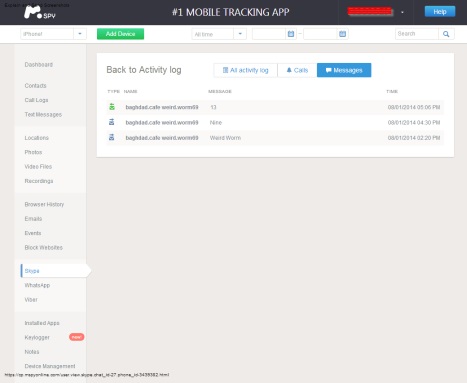Open the account dropdown arrow in header
This screenshot has width=467, height=383.
click(402, 12)
